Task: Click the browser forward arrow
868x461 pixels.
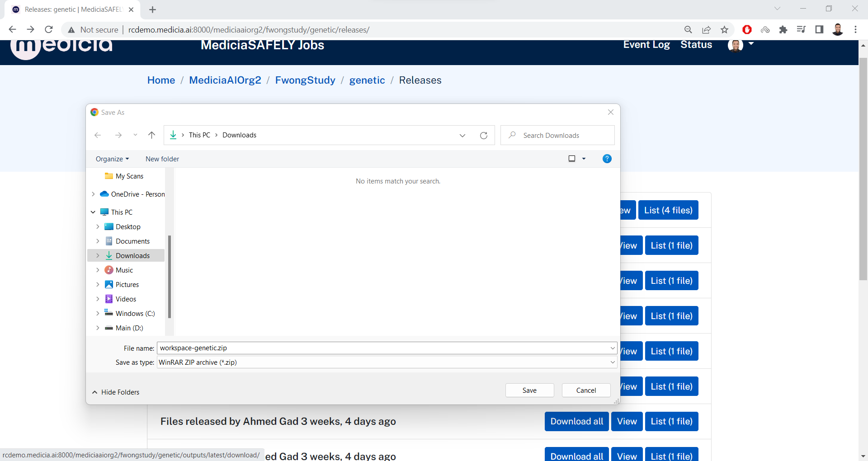Action: (x=30, y=29)
